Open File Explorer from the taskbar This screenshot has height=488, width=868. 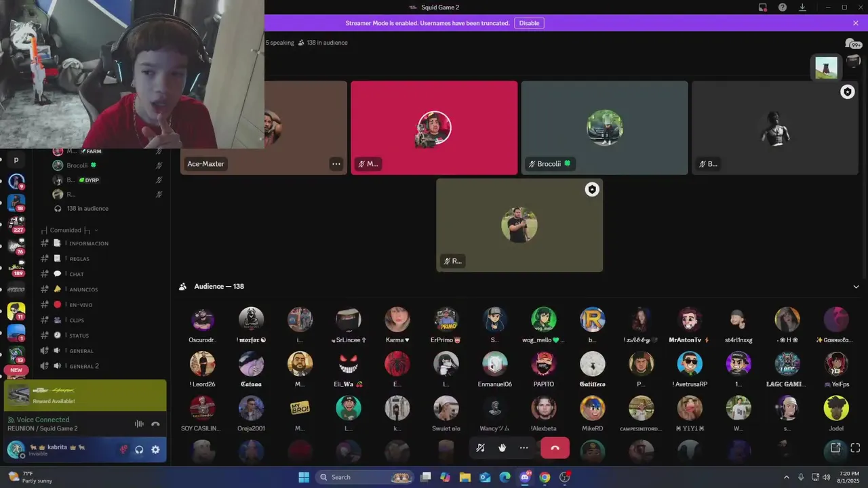click(x=465, y=477)
